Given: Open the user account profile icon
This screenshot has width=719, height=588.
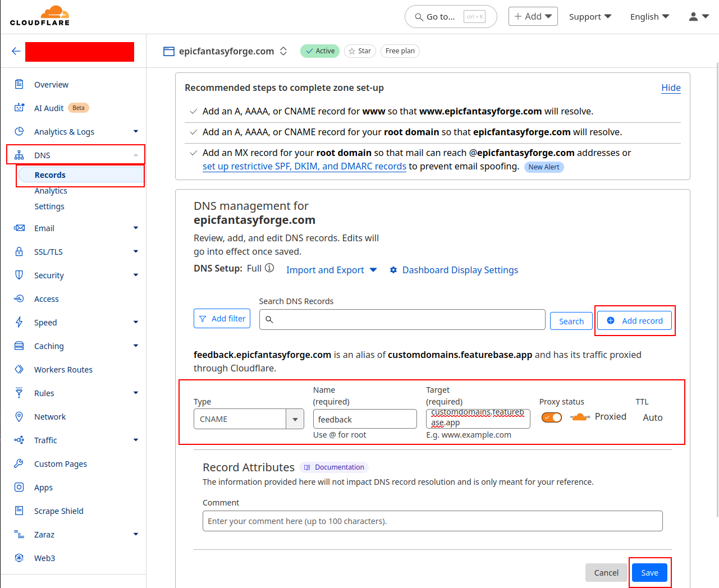Looking at the screenshot, I should [x=694, y=16].
